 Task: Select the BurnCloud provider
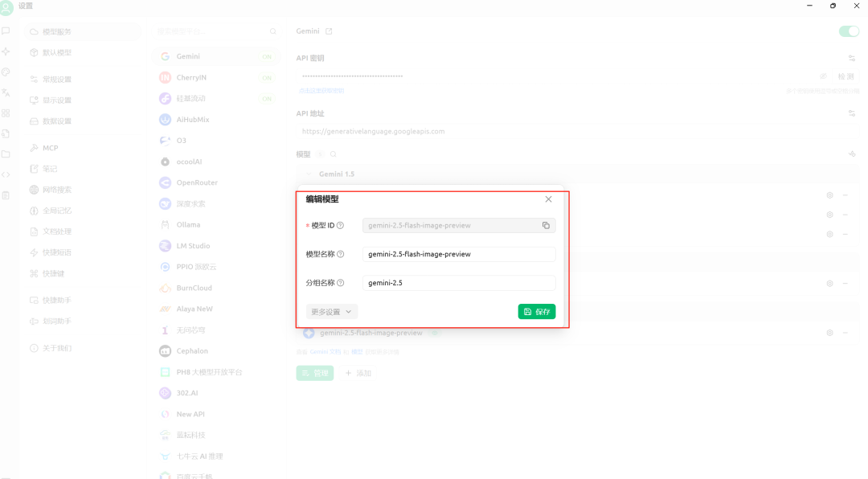coord(216,288)
